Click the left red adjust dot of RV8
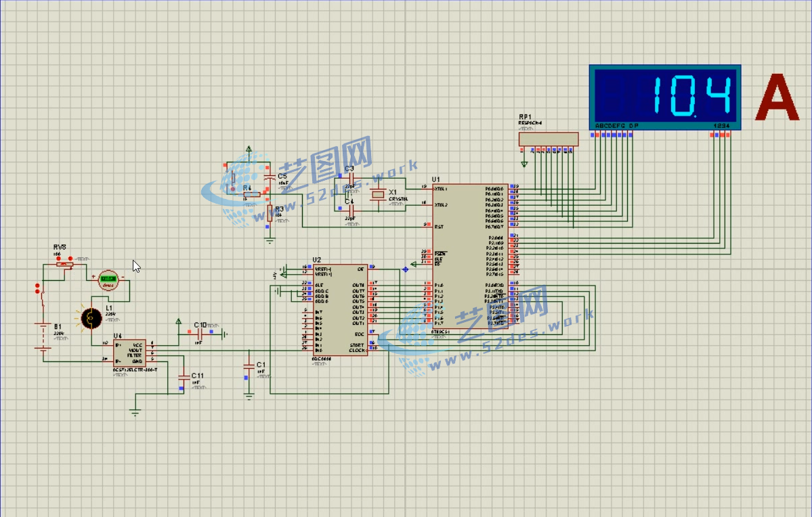 (x=58, y=258)
